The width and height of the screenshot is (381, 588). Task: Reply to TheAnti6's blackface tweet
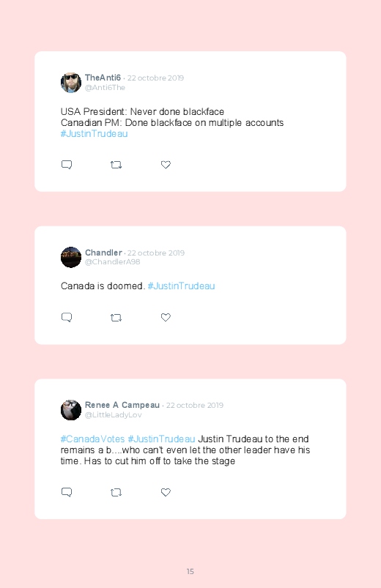[x=67, y=165]
